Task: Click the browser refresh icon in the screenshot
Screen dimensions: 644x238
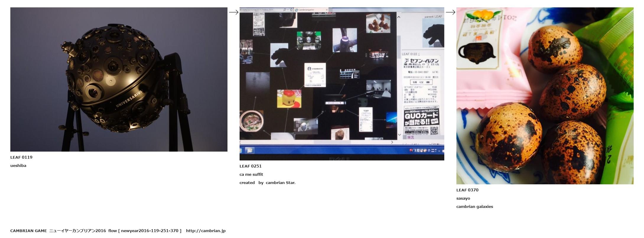Action: pos(291,10)
